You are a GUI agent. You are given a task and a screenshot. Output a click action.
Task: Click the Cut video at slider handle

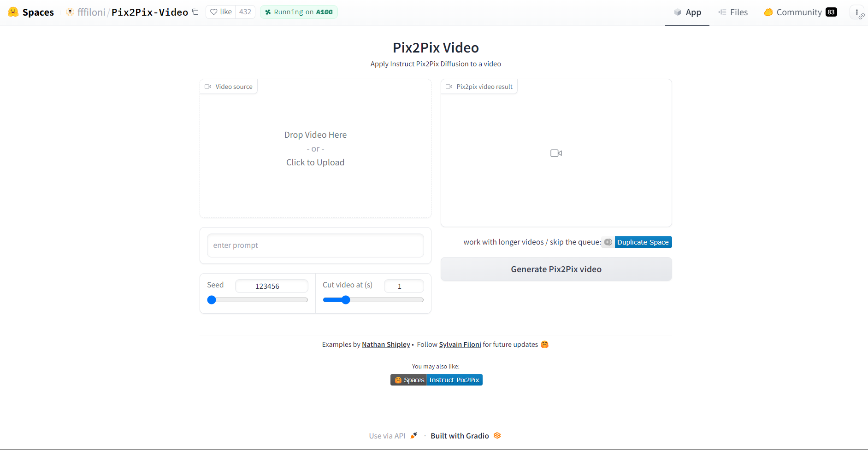pos(346,300)
